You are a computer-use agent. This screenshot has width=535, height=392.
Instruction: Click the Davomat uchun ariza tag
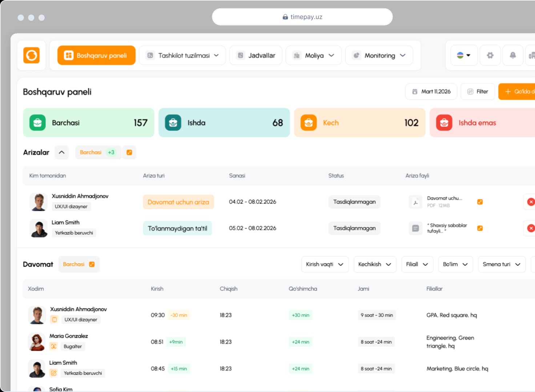(x=178, y=202)
